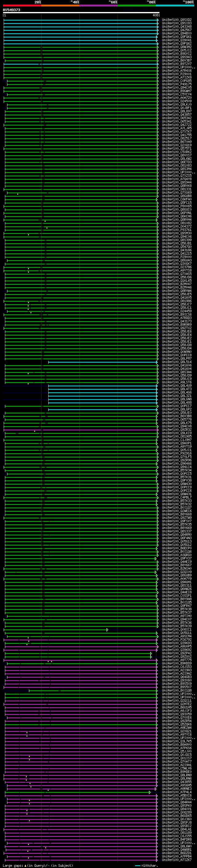The height and width of the screenshot is (868, 197).
Task: Select the AV549373 query label
Action: tap(11, 10)
